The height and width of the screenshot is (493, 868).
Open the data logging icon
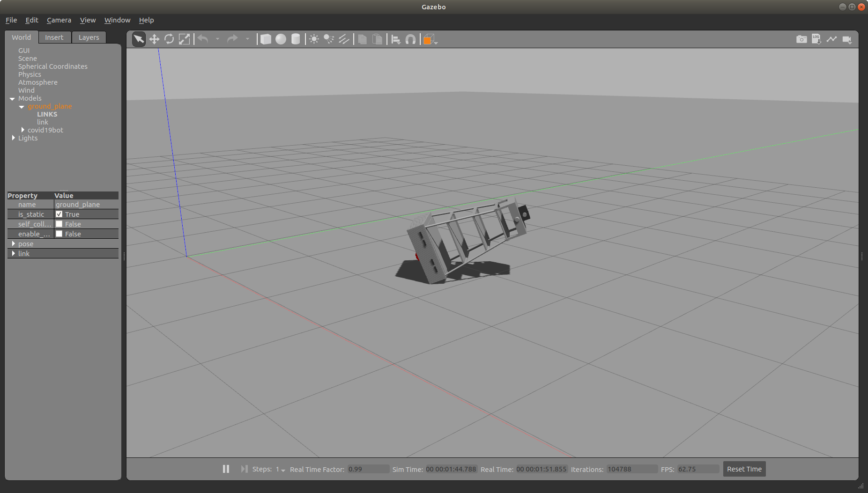816,39
